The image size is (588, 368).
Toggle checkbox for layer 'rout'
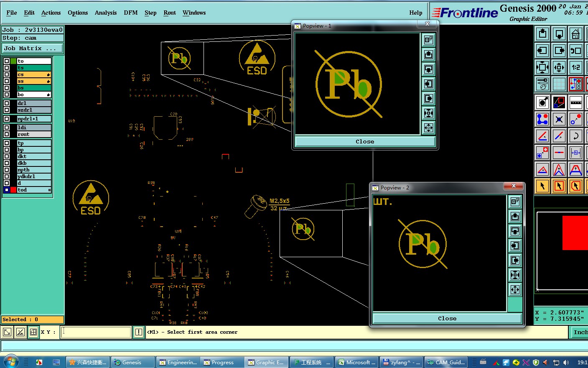coord(7,134)
